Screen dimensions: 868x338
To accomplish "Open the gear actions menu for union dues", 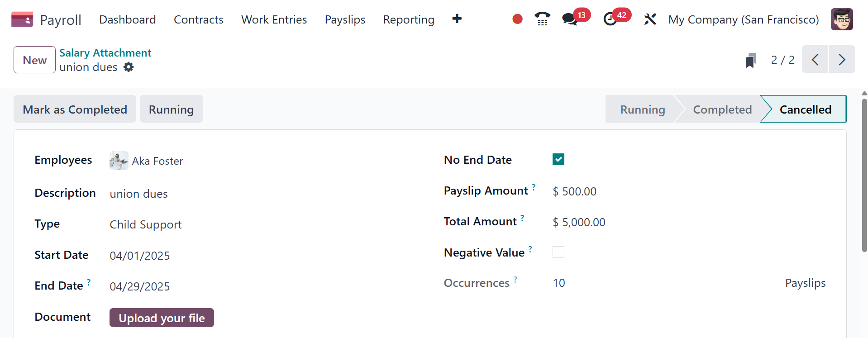I will [129, 67].
